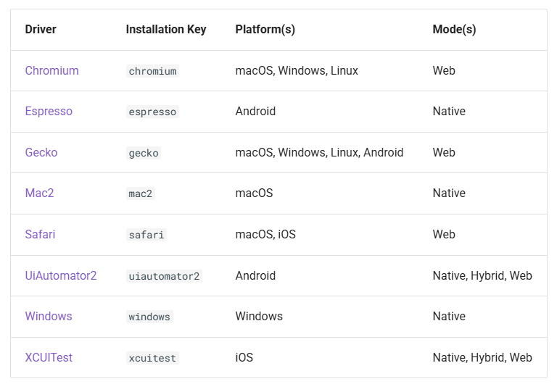Open the UiAutomator2 driver link
Screen dimensions: 557x392
[61, 275]
